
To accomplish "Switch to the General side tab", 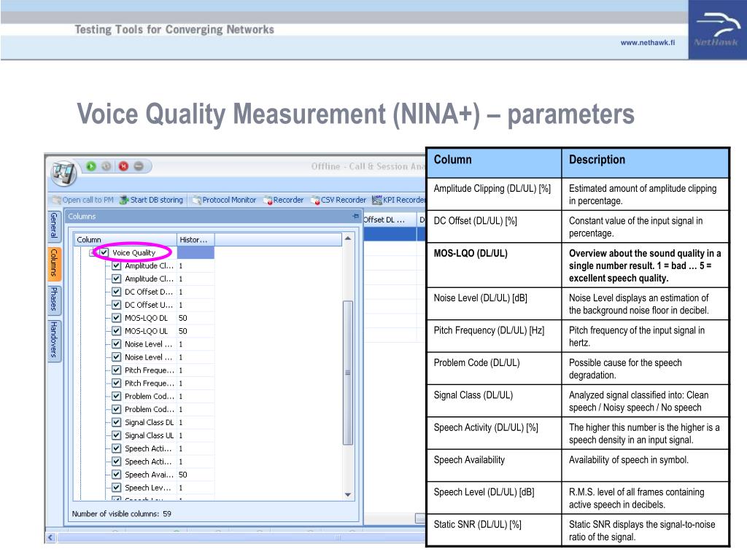I will [54, 225].
